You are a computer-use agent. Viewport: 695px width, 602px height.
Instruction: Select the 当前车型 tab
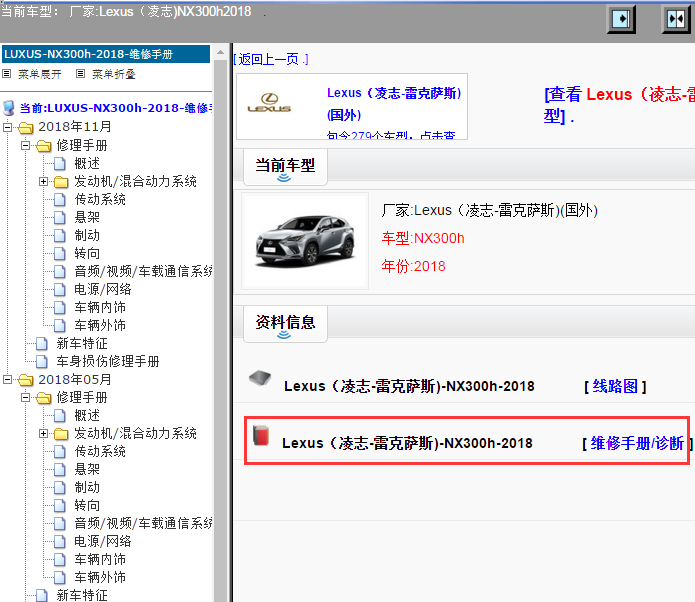285,167
